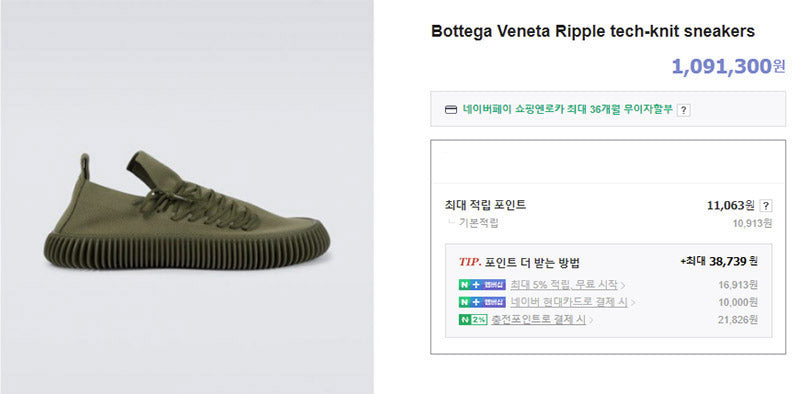
Task: Click the 포인트 더 받는 방법 heading
Action: tap(532, 263)
